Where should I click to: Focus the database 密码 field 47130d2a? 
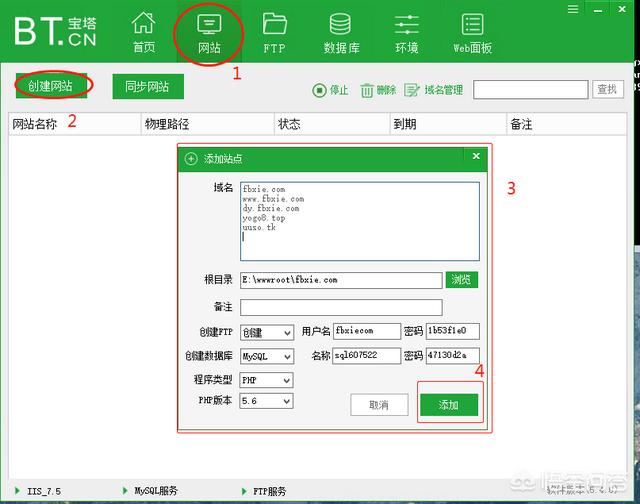point(453,355)
